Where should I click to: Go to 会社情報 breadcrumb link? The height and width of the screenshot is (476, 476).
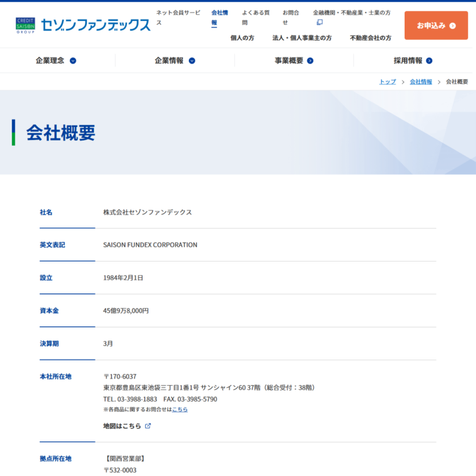pyautogui.click(x=421, y=82)
